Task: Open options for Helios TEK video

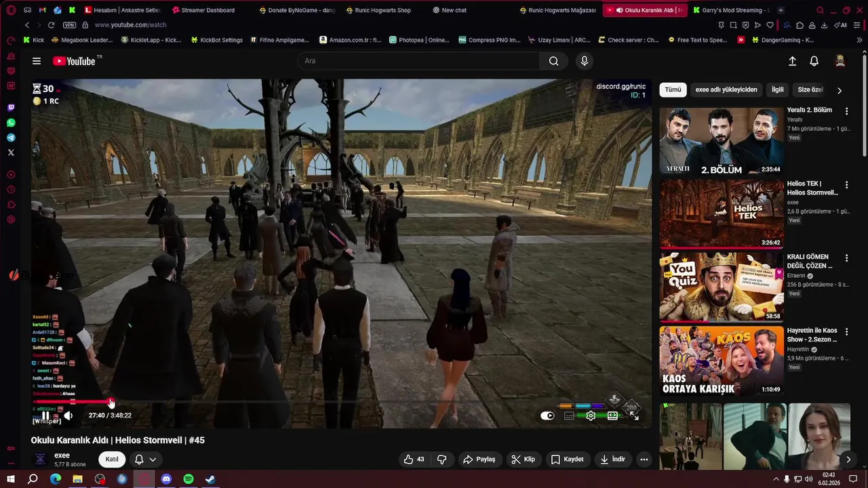Action: click(846, 184)
